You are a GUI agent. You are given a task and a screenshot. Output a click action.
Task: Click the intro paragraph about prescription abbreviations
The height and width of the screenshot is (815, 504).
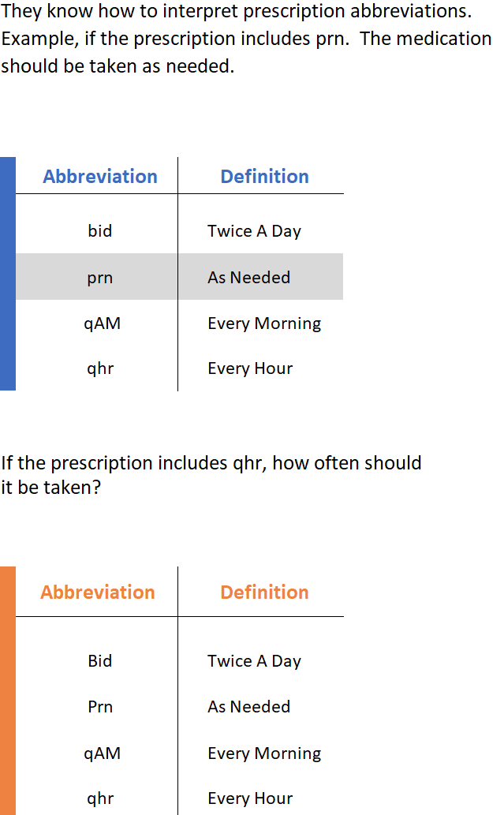pyautogui.click(x=246, y=39)
